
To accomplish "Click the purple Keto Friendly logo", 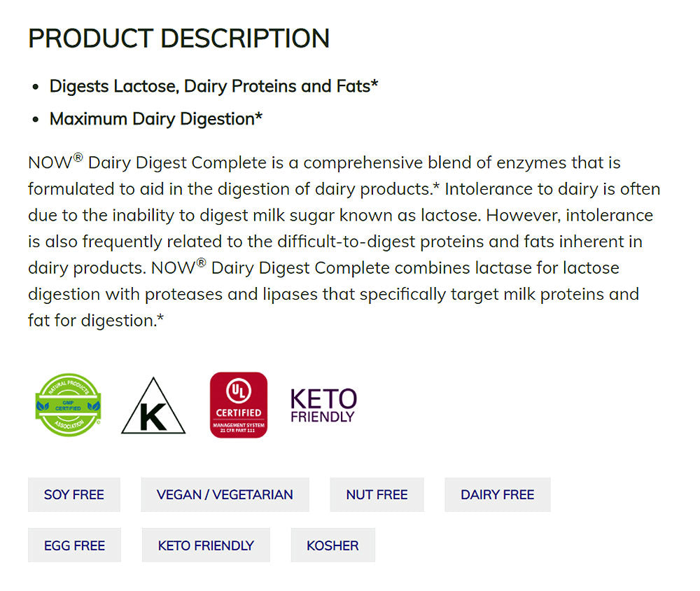I will [x=323, y=405].
